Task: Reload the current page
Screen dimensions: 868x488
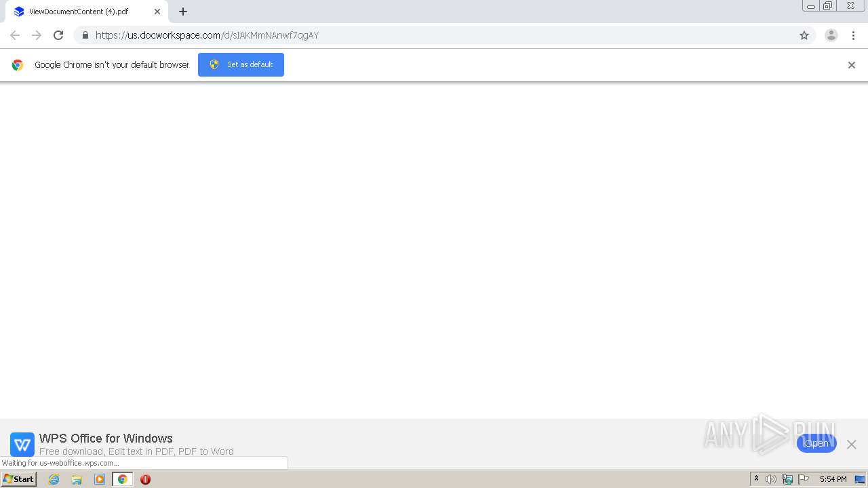Action: 58,35
